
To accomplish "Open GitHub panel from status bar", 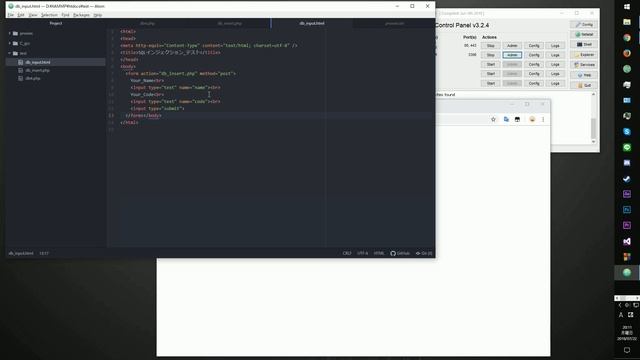I will click(400, 253).
